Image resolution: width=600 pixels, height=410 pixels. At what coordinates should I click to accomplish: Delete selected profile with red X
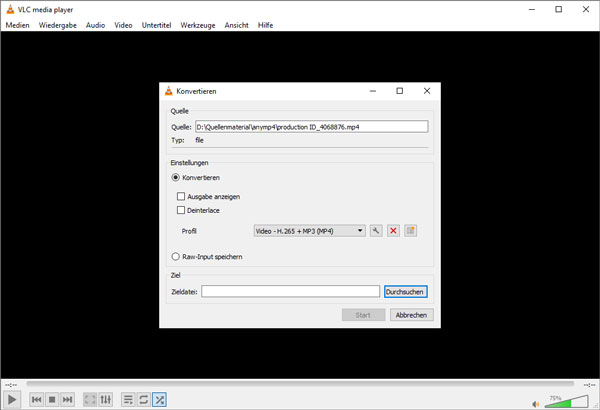pyautogui.click(x=393, y=231)
